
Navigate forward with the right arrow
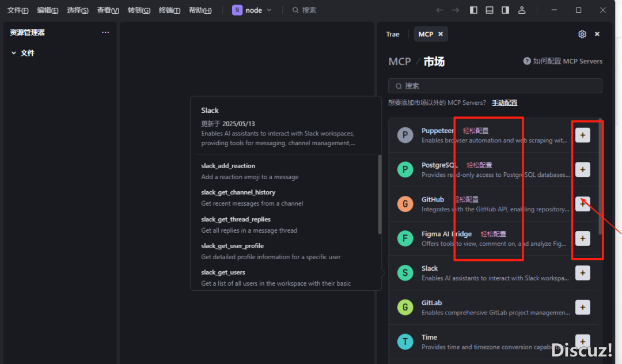(x=456, y=10)
